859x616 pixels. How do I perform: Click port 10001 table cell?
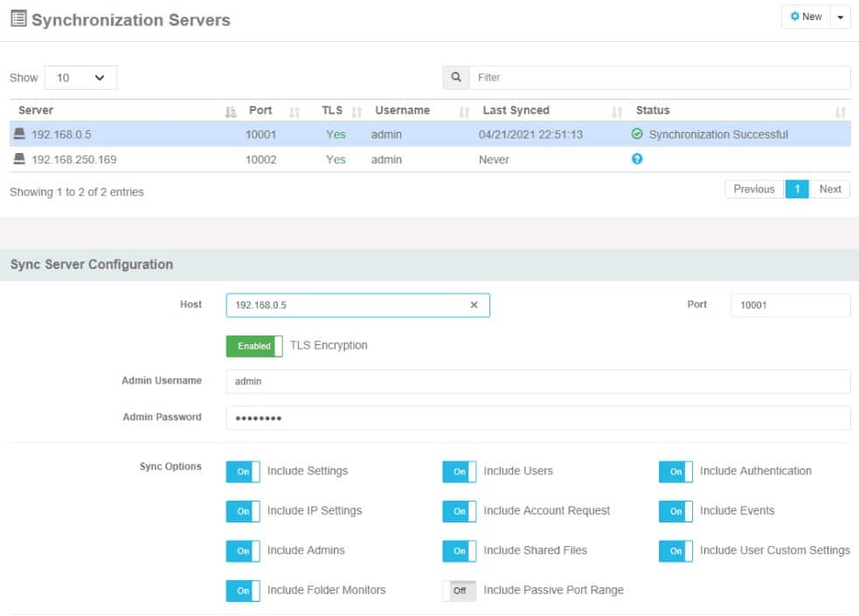(260, 135)
